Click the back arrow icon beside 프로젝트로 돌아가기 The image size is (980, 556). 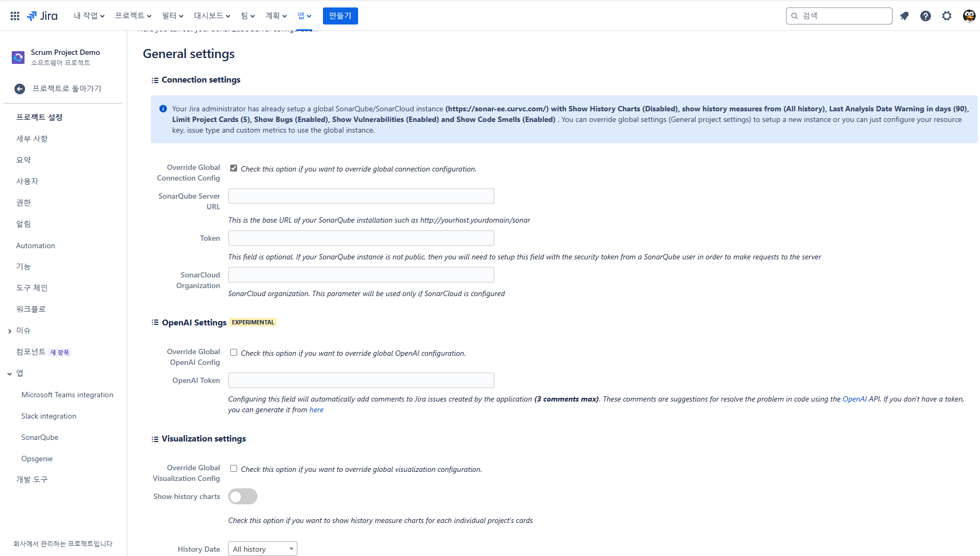[x=20, y=89]
